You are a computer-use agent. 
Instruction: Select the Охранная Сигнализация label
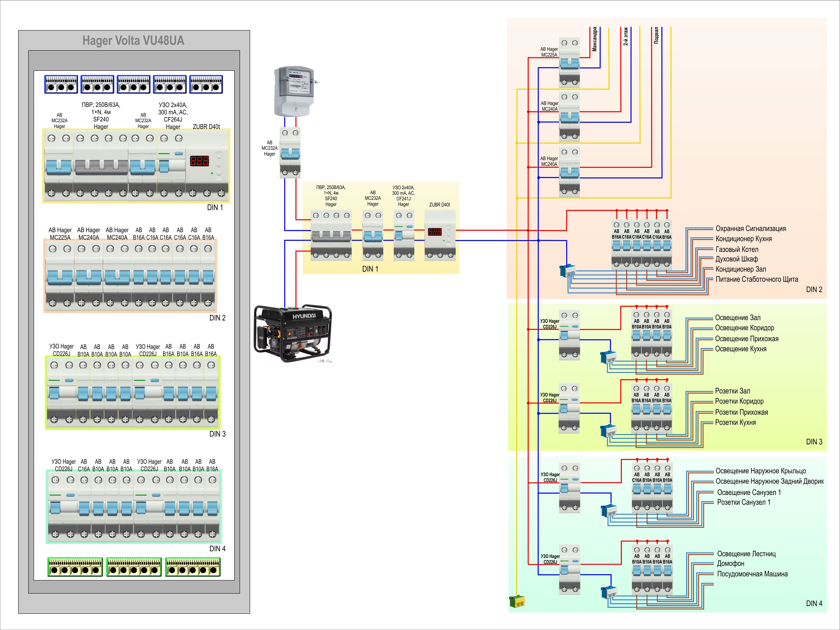tap(751, 229)
